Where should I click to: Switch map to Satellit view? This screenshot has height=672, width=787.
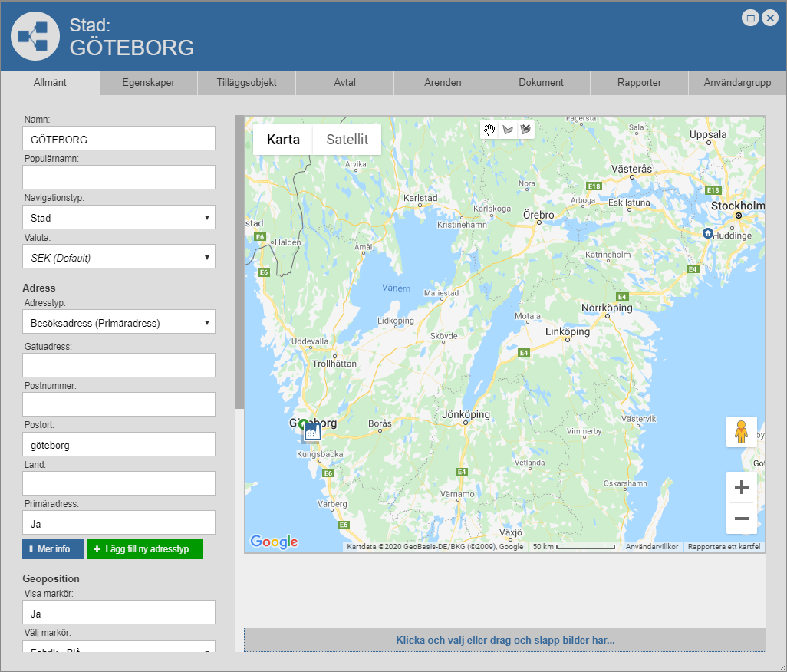click(347, 140)
